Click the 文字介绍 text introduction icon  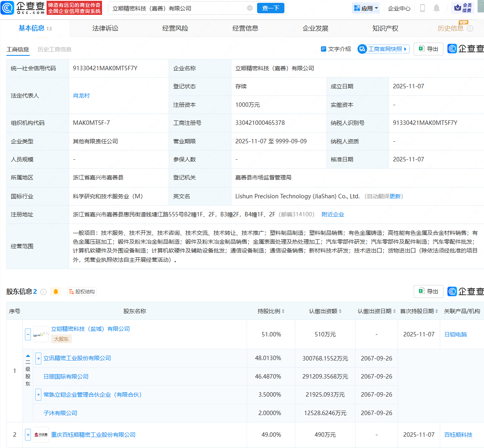click(x=323, y=49)
